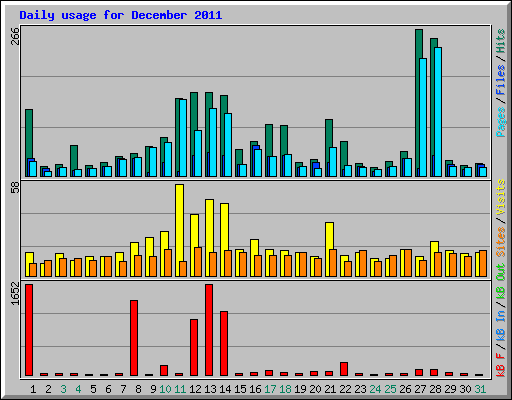The height and width of the screenshot is (400, 512).
Task: Click the 'Pages' legend label
Action: pyautogui.click(x=501, y=122)
